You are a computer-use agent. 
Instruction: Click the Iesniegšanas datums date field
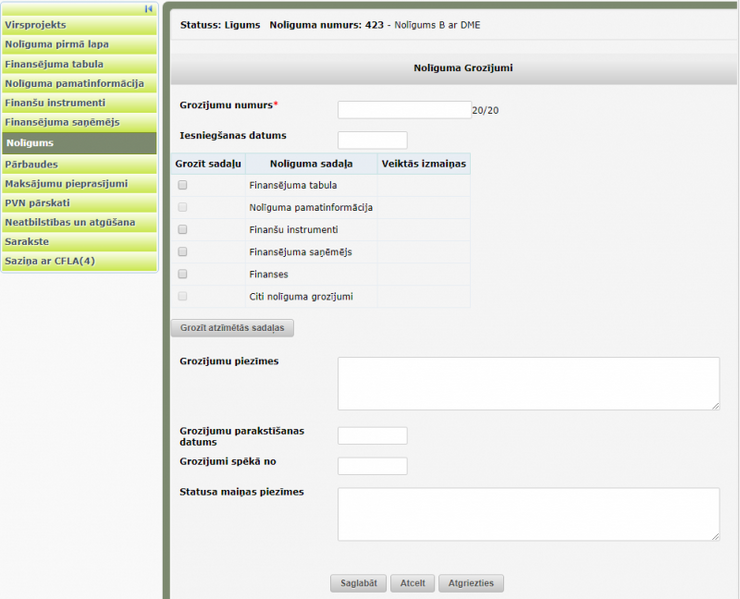click(x=372, y=140)
